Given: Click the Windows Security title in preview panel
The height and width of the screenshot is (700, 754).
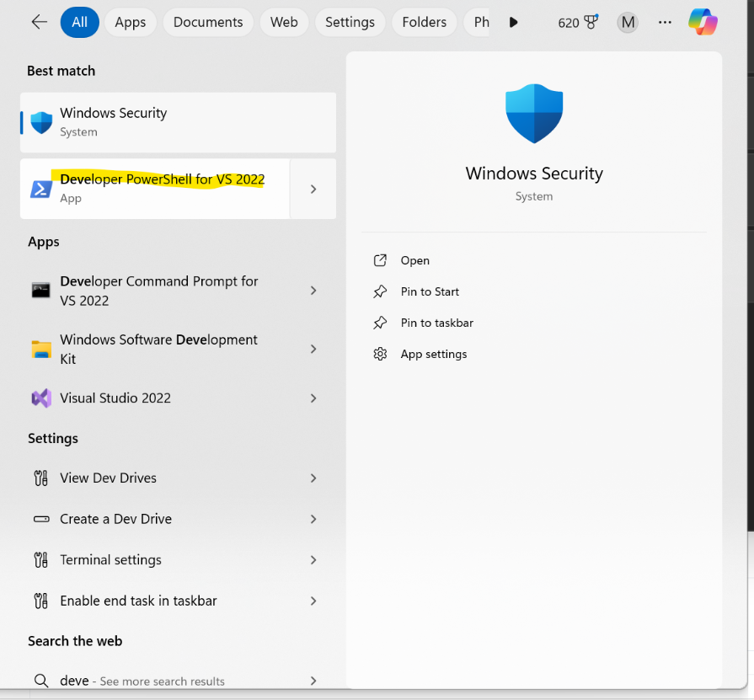Looking at the screenshot, I should tap(534, 173).
